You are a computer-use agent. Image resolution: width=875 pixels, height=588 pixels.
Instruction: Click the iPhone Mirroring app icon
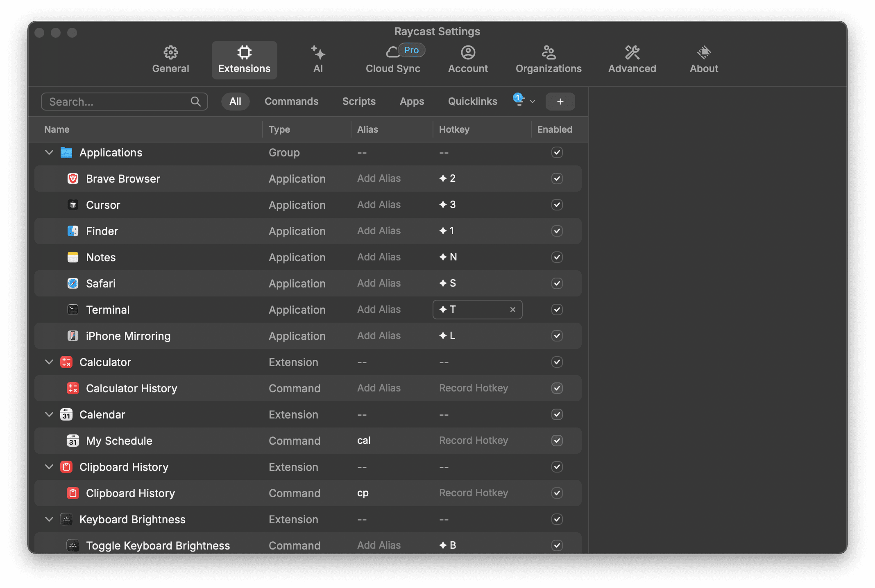pyautogui.click(x=73, y=336)
